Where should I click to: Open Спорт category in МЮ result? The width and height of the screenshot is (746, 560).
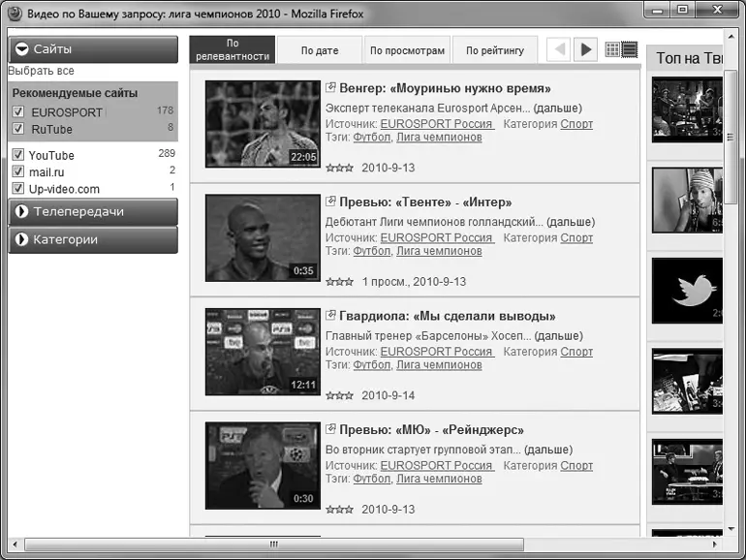pos(576,465)
